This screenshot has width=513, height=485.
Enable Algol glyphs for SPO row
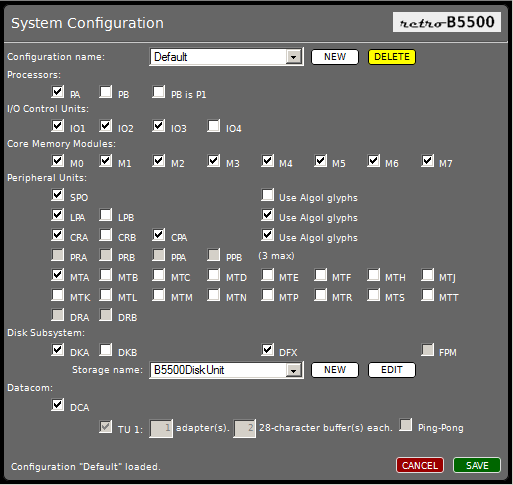268,195
